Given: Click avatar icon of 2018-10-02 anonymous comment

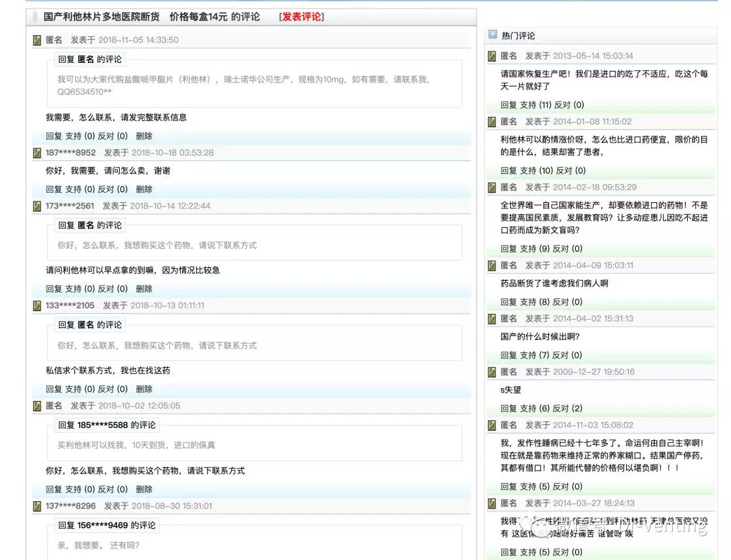Looking at the screenshot, I should 37,406.
